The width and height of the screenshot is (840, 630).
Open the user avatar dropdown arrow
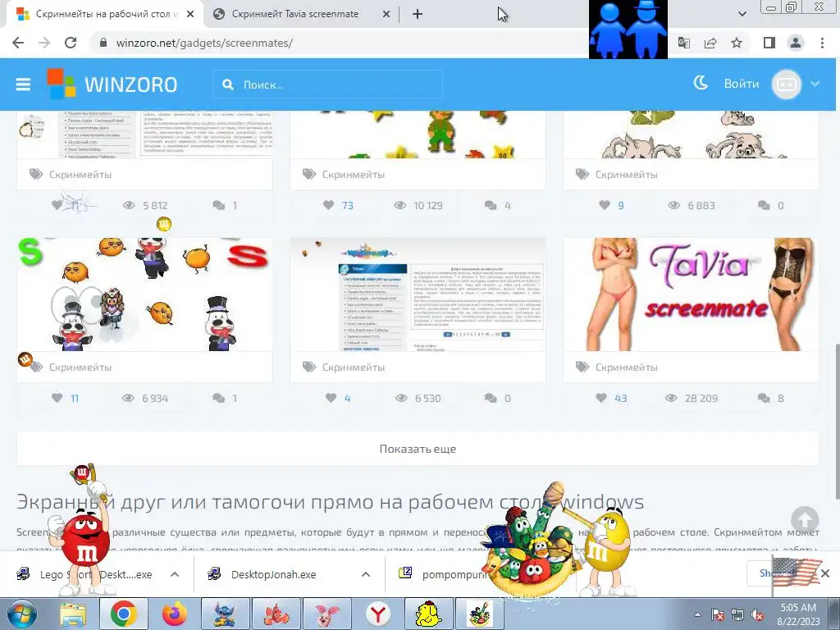tap(815, 84)
